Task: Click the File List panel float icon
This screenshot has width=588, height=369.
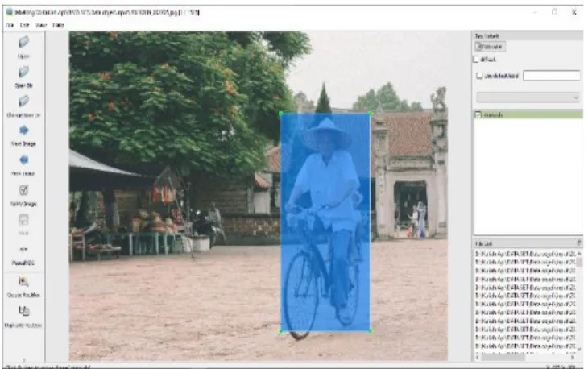Action: click(x=578, y=243)
